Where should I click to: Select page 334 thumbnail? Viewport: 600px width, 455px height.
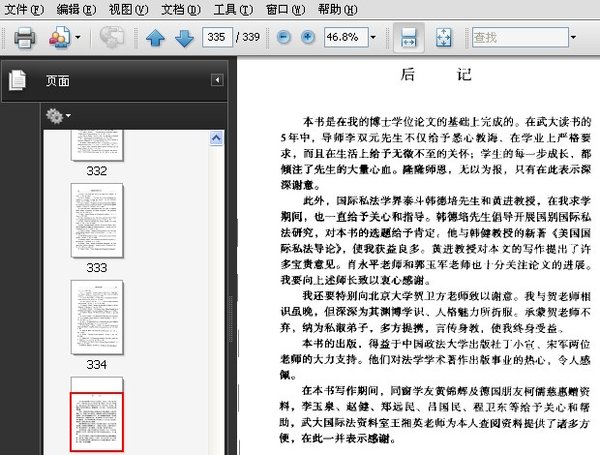pyautogui.click(x=96, y=316)
